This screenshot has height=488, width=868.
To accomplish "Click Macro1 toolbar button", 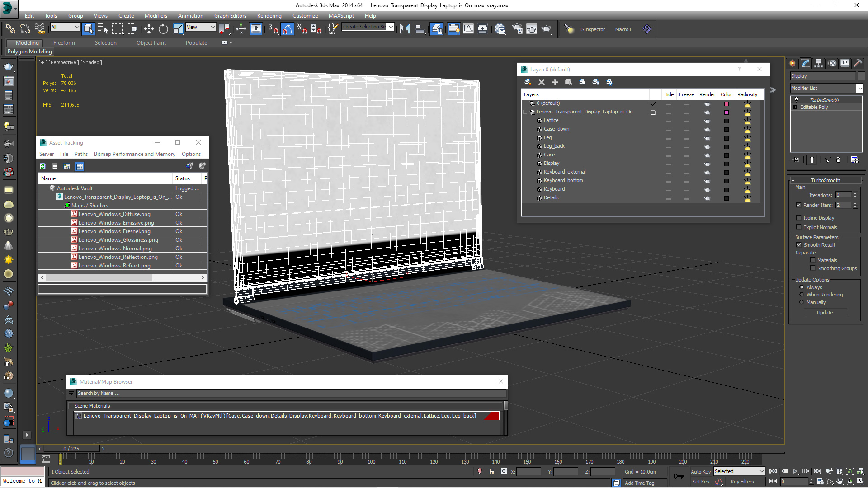I will coord(623,29).
